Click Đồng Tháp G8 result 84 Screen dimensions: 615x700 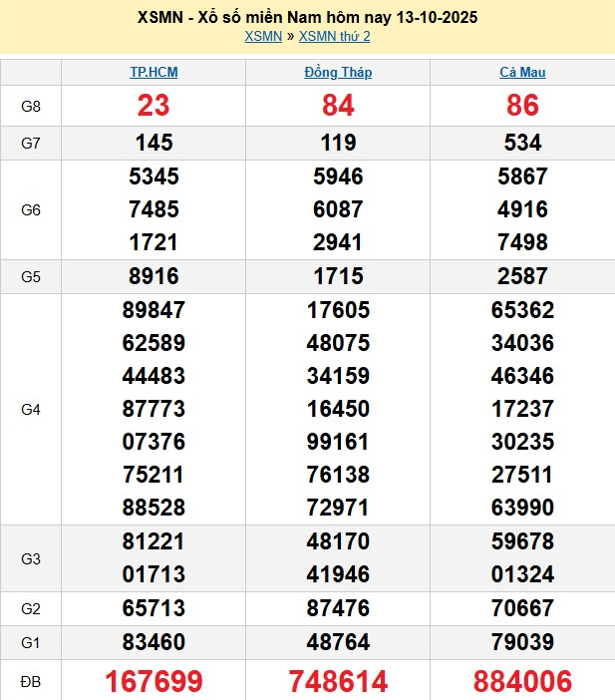pos(338,106)
